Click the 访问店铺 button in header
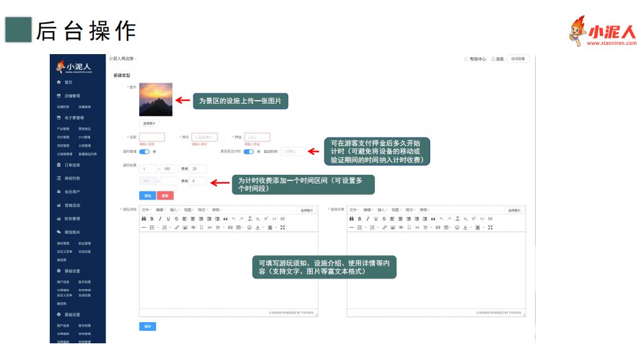Image resolution: width=644 pixels, height=357 pixels. (x=518, y=58)
